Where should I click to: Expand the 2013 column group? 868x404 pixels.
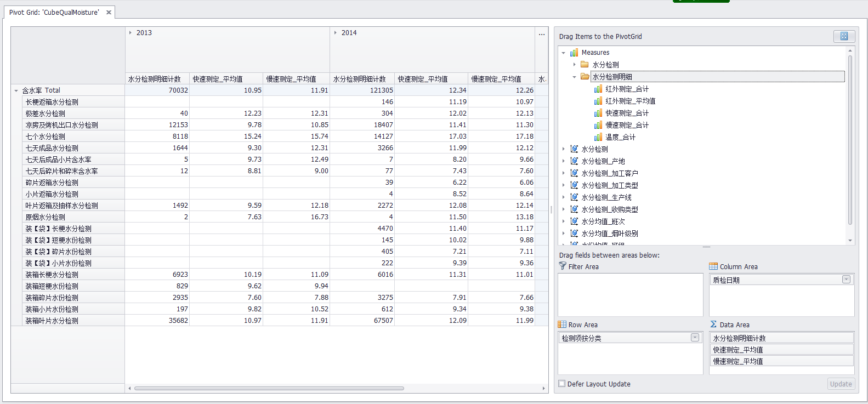(131, 33)
